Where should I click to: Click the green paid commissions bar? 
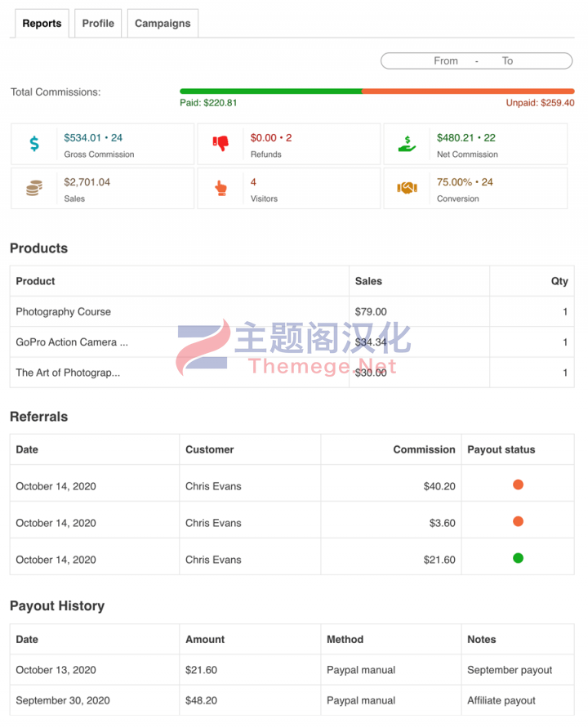pos(270,92)
